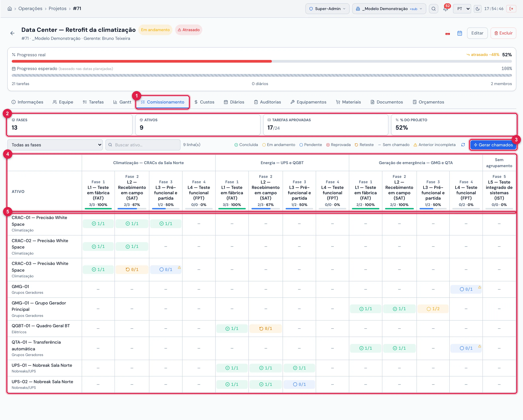Expand the Todas as fases filter
The image size is (523, 420).
pyautogui.click(x=55, y=145)
